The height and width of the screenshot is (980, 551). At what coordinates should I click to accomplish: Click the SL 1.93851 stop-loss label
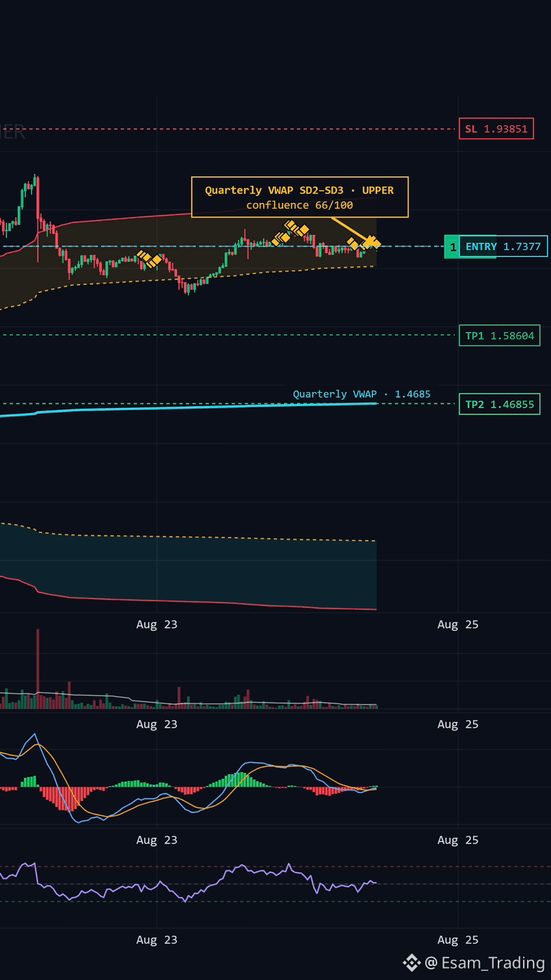(x=496, y=128)
